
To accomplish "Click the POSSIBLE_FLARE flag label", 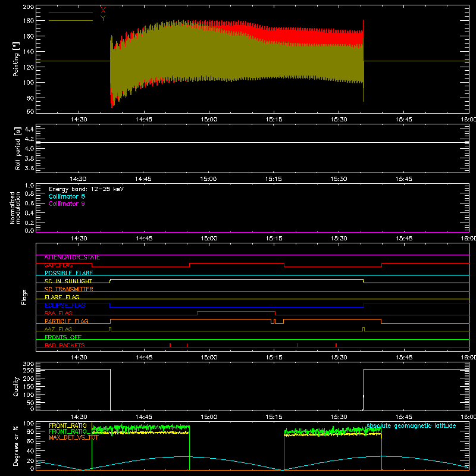I will [x=68, y=273].
